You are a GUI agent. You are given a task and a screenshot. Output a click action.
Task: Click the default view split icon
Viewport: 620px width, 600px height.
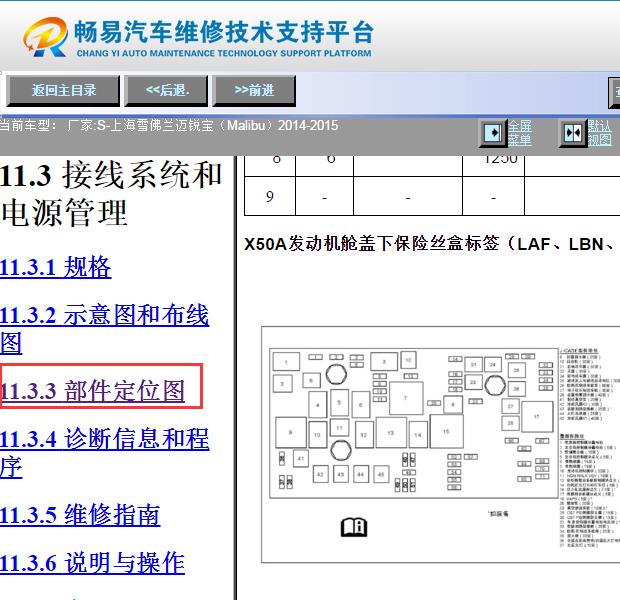point(573,133)
